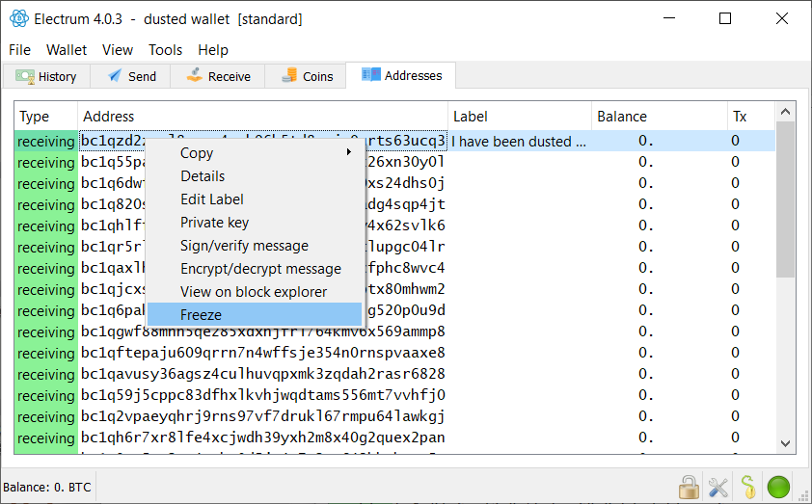Select row with address ending tx80mhwm2
Image resolution: width=812 pixels, height=504 pixels.
pyautogui.click(x=394, y=289)
